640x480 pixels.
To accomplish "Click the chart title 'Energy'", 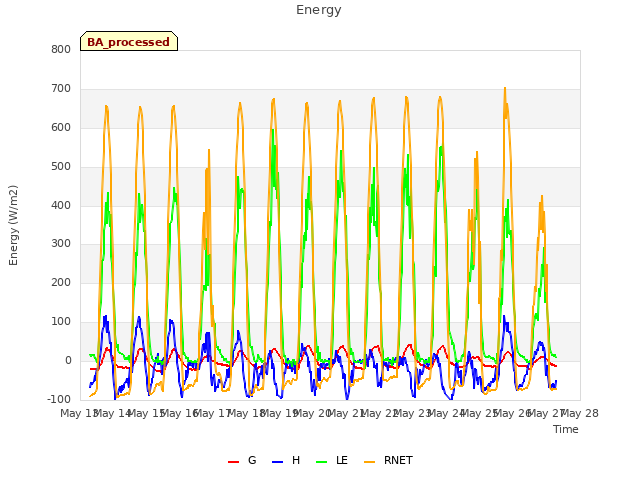I will click(319, 10).
